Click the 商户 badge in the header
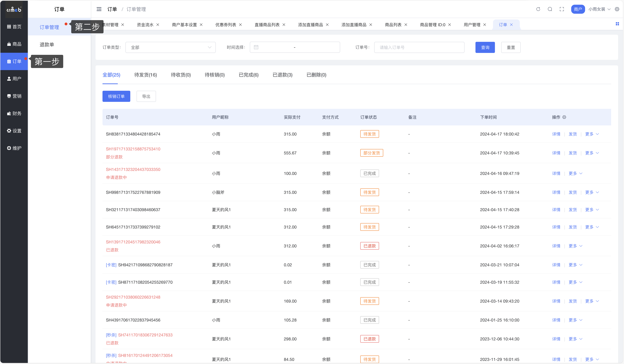The height and width of the screenshot is (364, 624). (578, 9)
